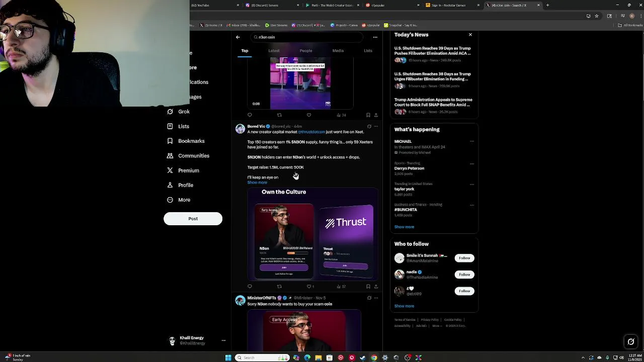This screenshot has height=362, width=644.
Task: Open options for taylor york trend
Action: (472, 184)
